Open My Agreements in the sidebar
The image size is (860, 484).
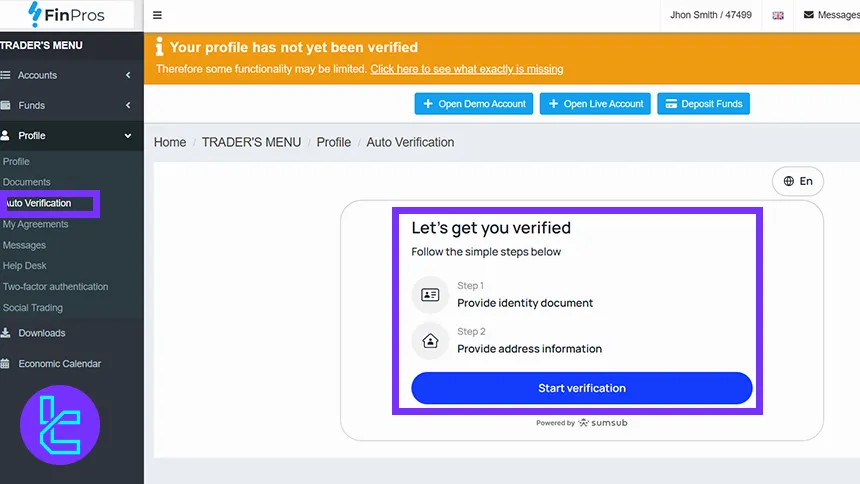pos(36,224)
